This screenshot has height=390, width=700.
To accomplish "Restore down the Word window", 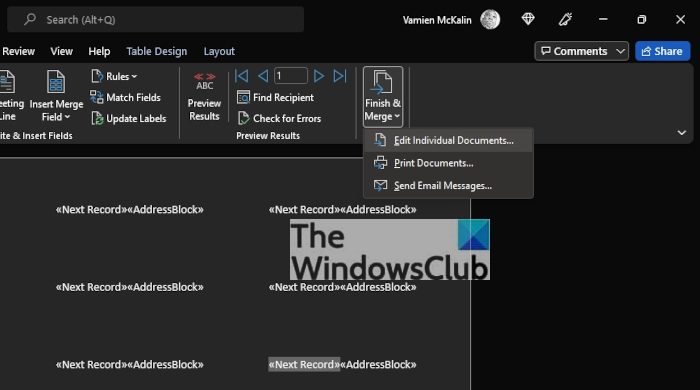I will coord(642,20).
